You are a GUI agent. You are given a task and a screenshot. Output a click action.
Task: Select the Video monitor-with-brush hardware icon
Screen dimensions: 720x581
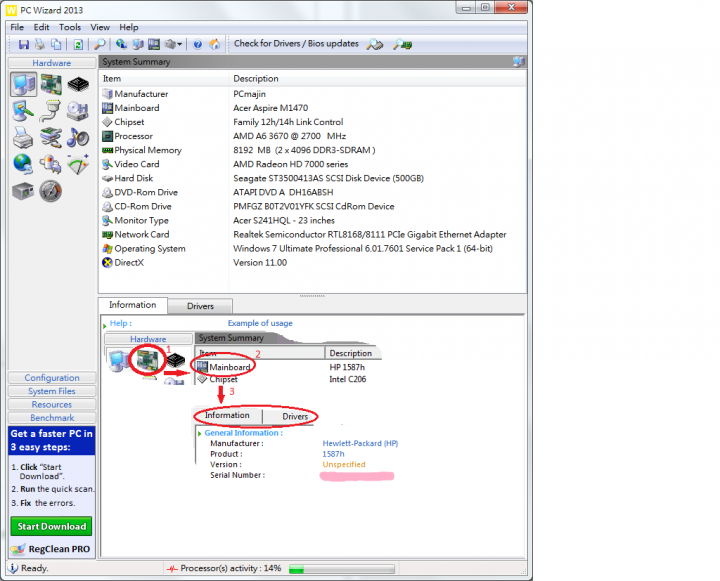pos(23,111)
